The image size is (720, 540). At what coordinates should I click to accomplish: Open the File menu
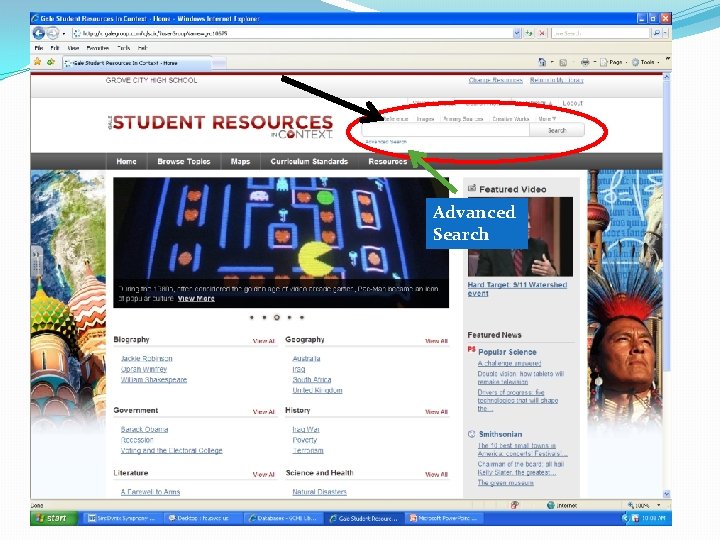click(x=39, y=48)
